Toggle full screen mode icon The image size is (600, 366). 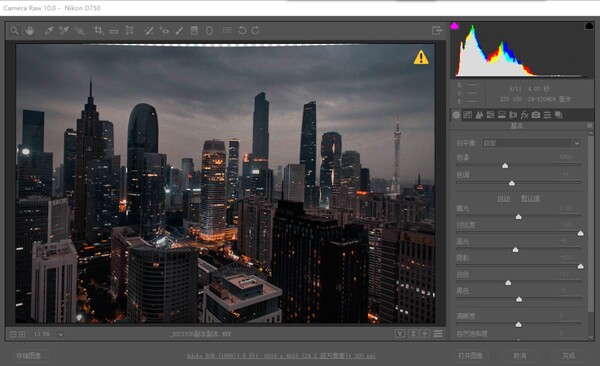[437, 30]
